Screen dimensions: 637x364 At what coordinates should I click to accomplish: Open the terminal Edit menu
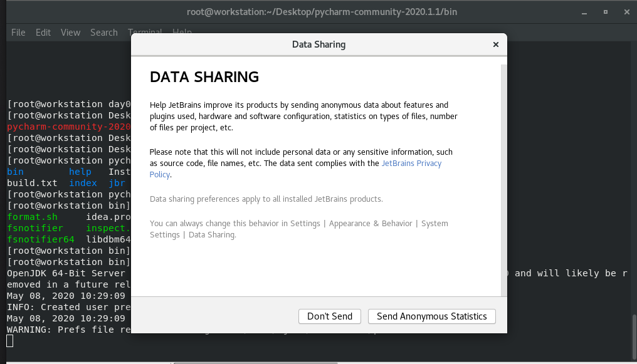coord(43,33)
